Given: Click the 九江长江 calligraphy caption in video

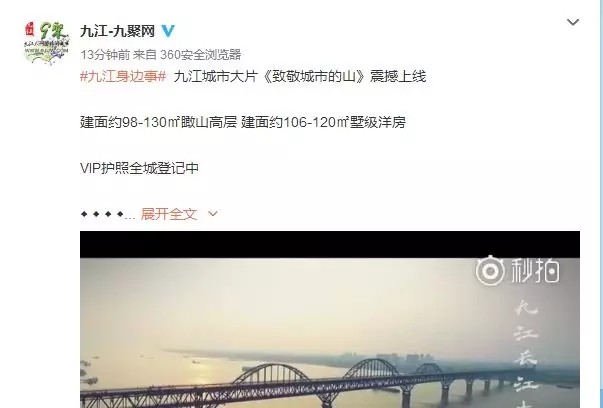Looking at the screenshot, I should (x=527, y=354).
